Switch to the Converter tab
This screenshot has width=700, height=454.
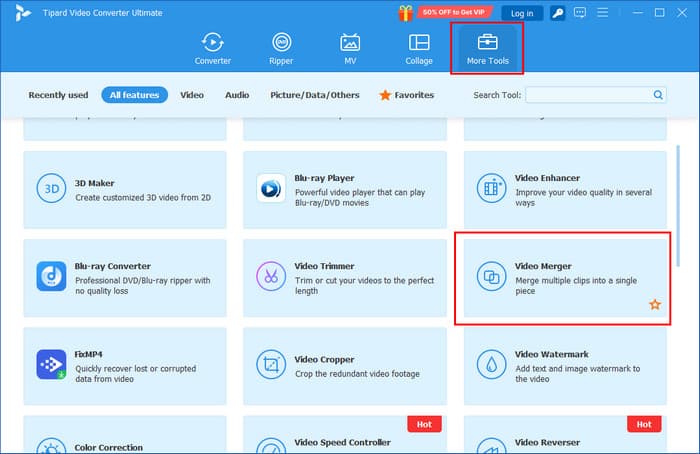(x=212, y=48)
